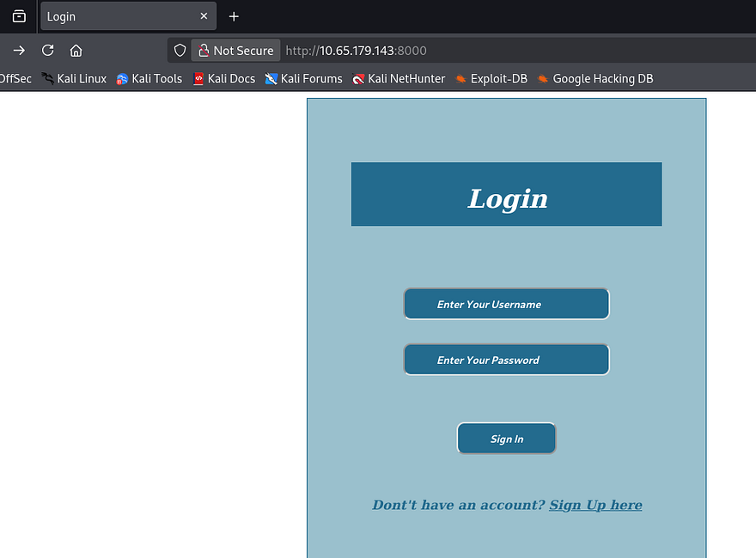Reload the current page
756x558 pixels.
48,51
